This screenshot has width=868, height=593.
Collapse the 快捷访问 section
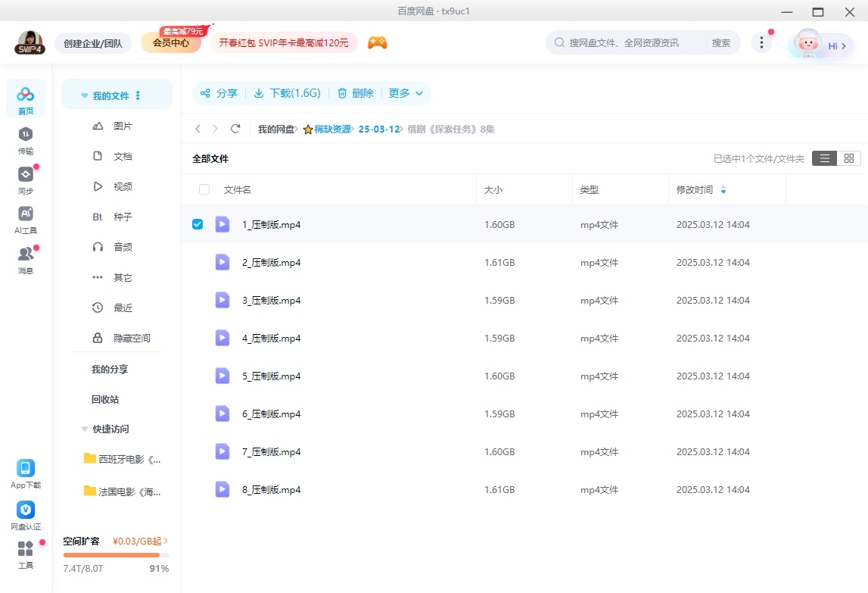(x=84, y=429)
